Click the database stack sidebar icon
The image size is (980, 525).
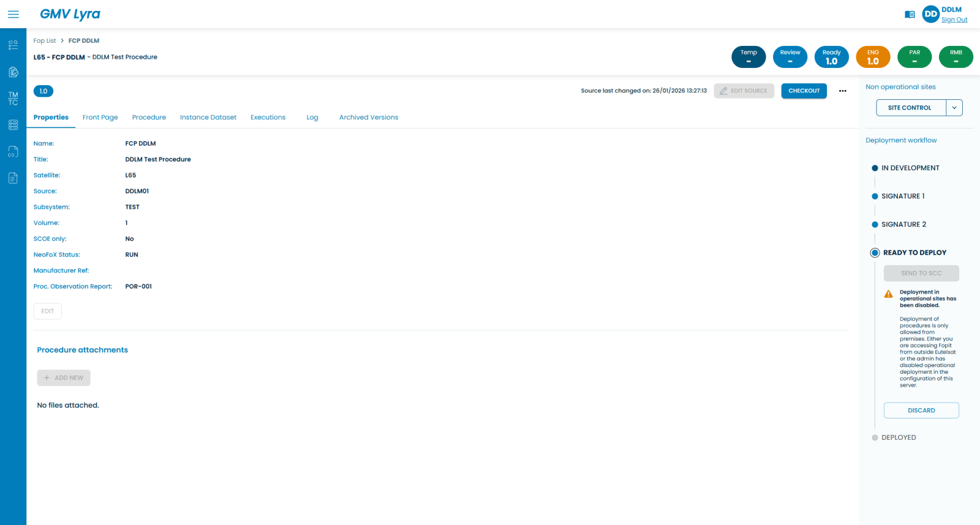tap(13, 125)
